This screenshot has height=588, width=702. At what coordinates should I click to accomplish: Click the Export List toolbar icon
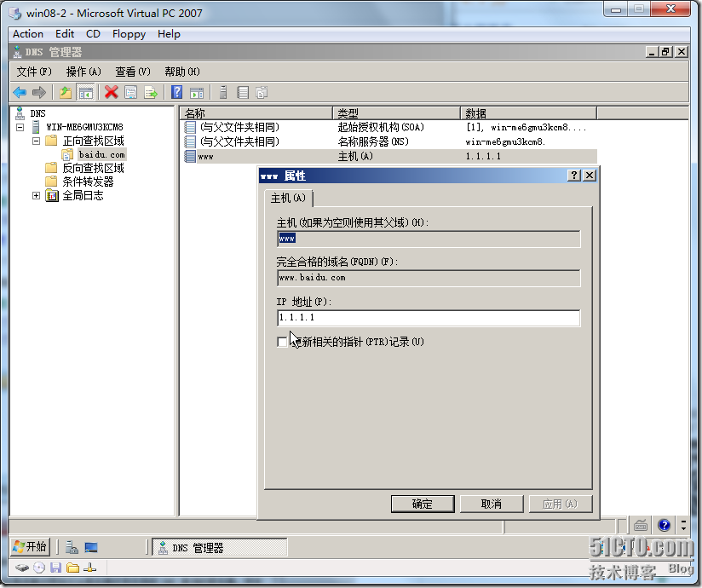click(152, 92)
